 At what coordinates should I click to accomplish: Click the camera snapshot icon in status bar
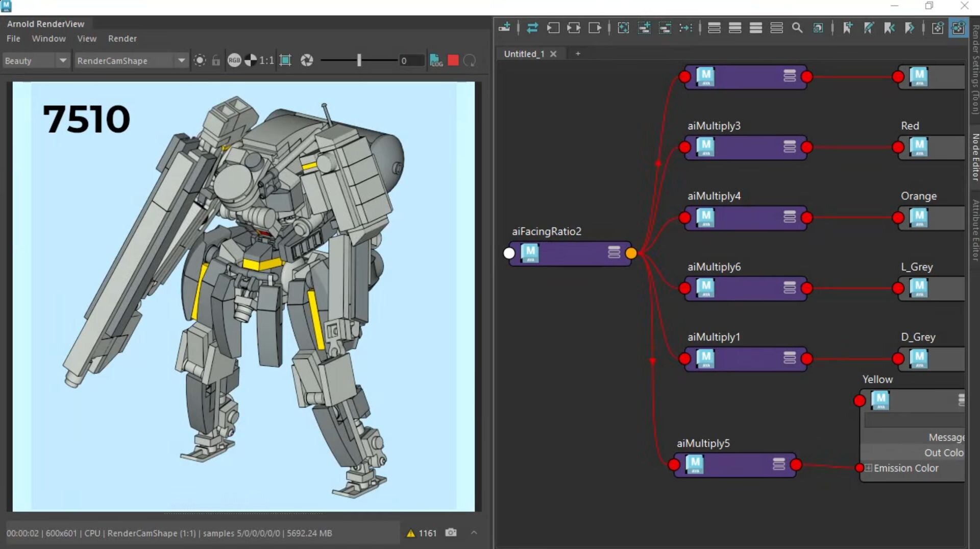coord(451,533)
